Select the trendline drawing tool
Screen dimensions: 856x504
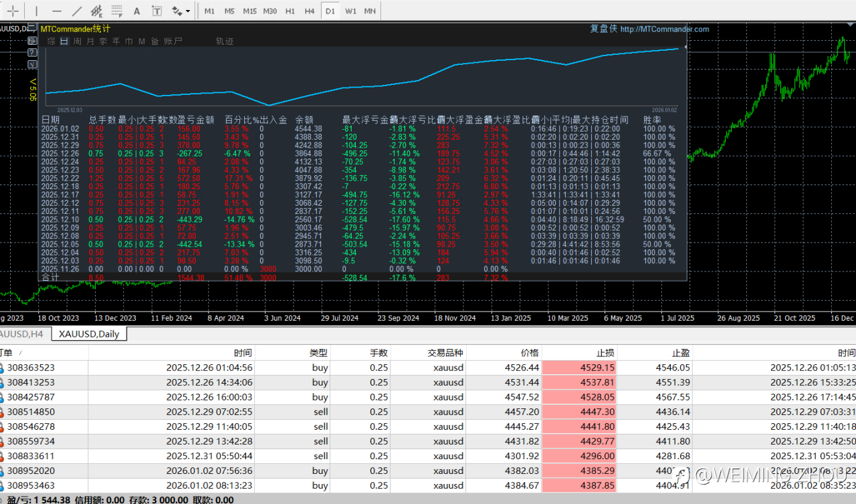pos(77,11)
